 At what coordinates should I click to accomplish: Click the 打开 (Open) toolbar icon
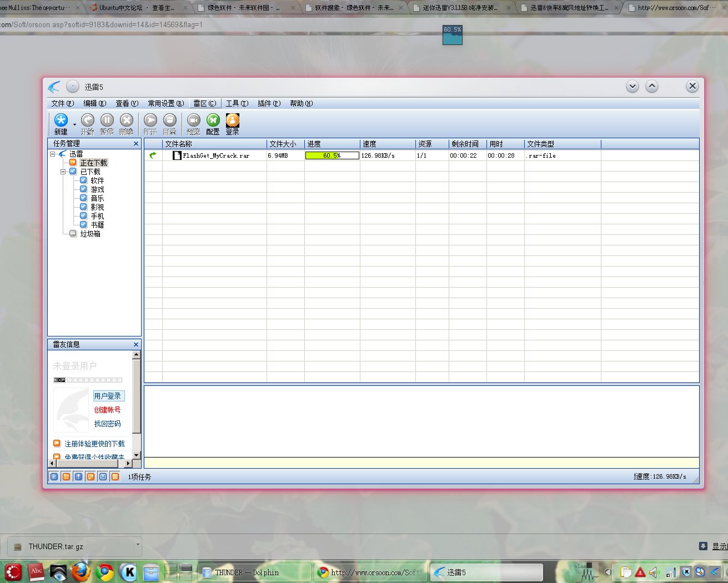click(x=150, y=120)
